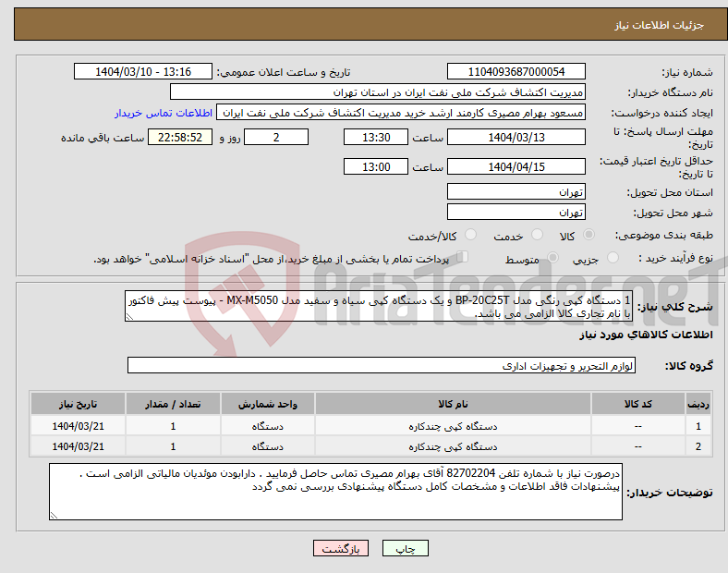The width and height of the screenshot is (728, 573).
Task: Click the row number 1 cell
Action: (x=698, y=426)
